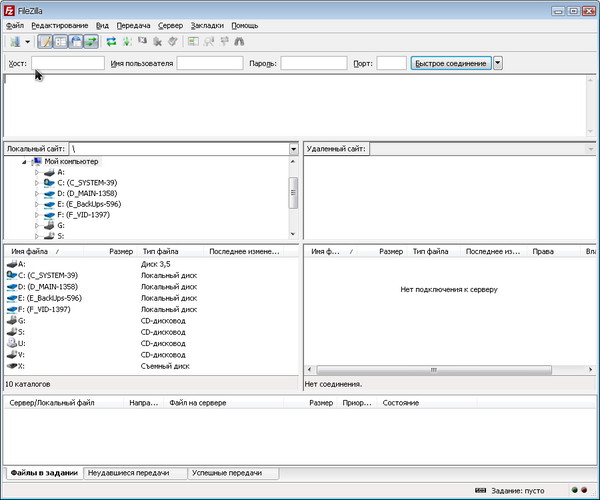Select D: (D_MAIN-1358) drive icon in file list

(x=12, y=287)
